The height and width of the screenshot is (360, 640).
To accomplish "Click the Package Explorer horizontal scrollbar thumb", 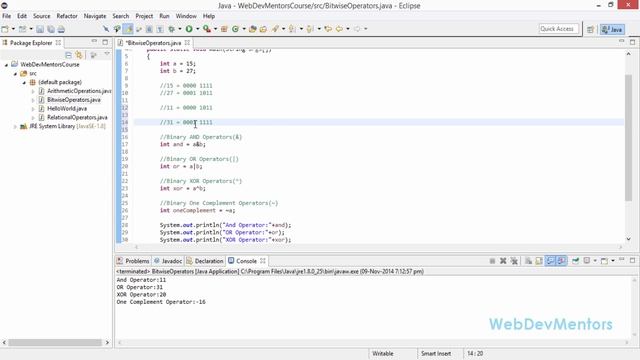I will click(55, 342).
